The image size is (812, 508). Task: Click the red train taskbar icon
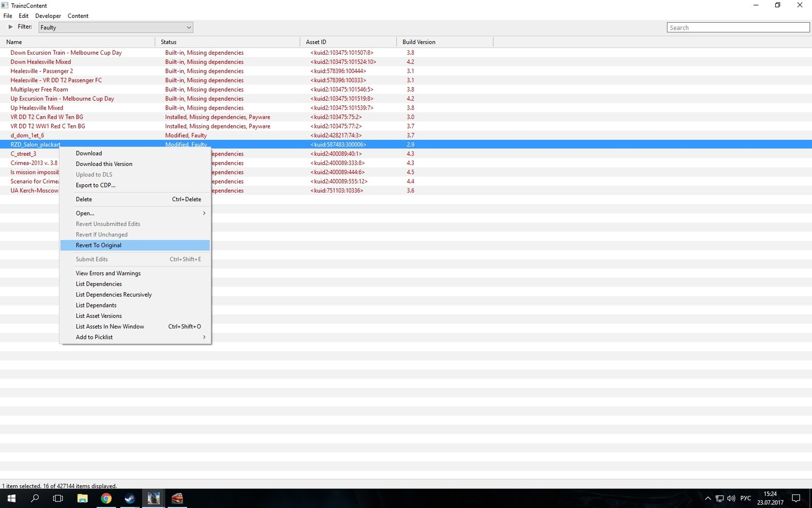coord(177,498)
